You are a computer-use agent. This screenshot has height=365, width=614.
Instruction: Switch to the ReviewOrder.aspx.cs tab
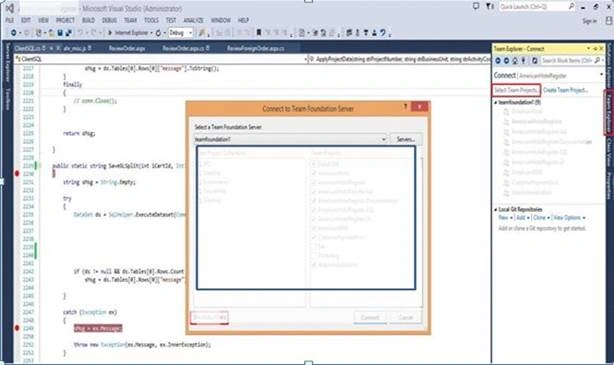pos(183,48)
